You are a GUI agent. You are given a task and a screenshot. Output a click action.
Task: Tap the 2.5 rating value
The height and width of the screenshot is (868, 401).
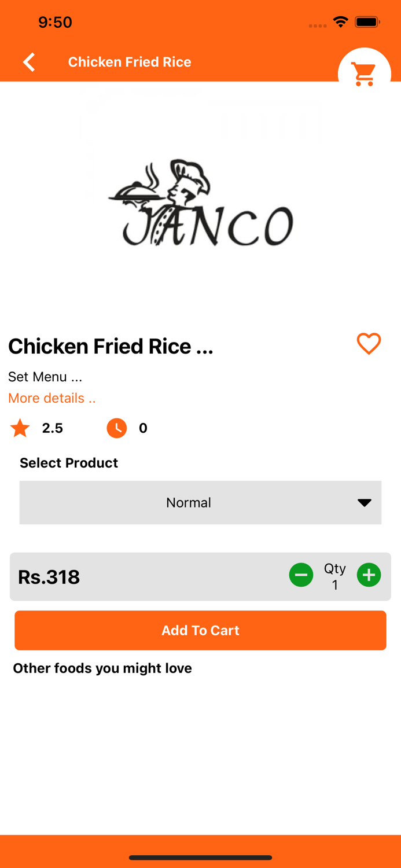point(53,428)
